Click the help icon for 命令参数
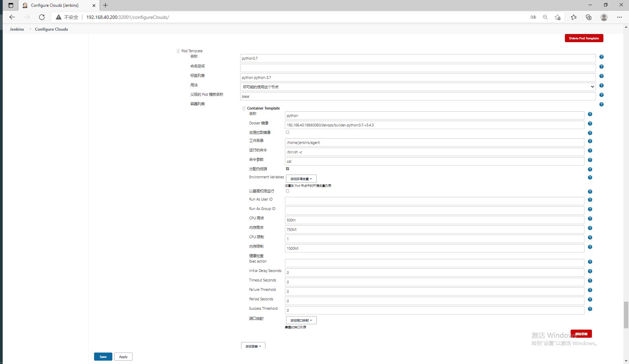Viewport: 629px width, 364px height. 590,160
